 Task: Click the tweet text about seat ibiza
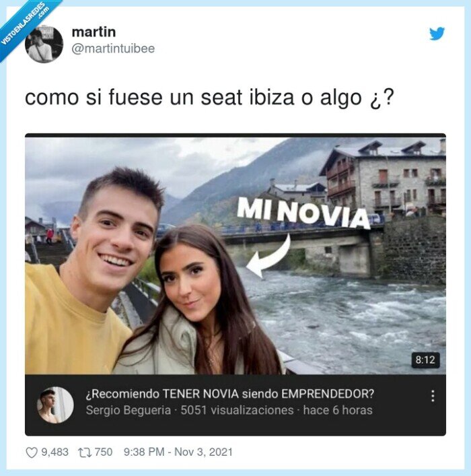(209, 98)
